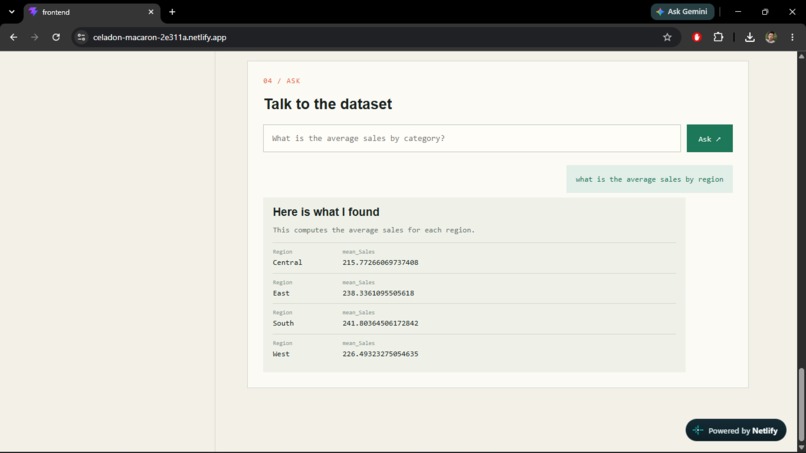The image size is (806, 453).
Task: Focus the question input field
Action: 472,138
